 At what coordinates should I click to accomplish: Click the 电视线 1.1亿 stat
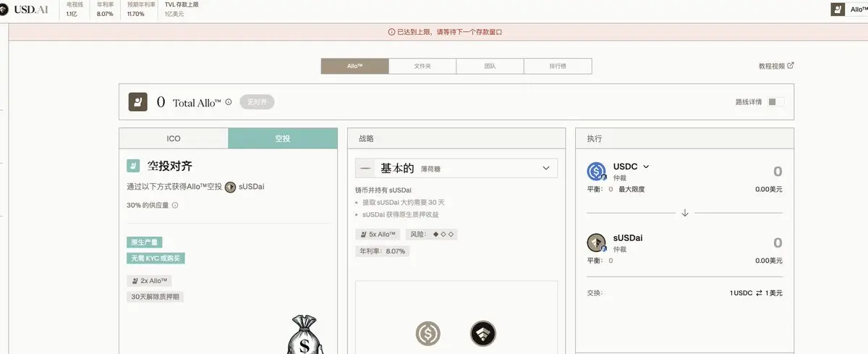[74, 9]
